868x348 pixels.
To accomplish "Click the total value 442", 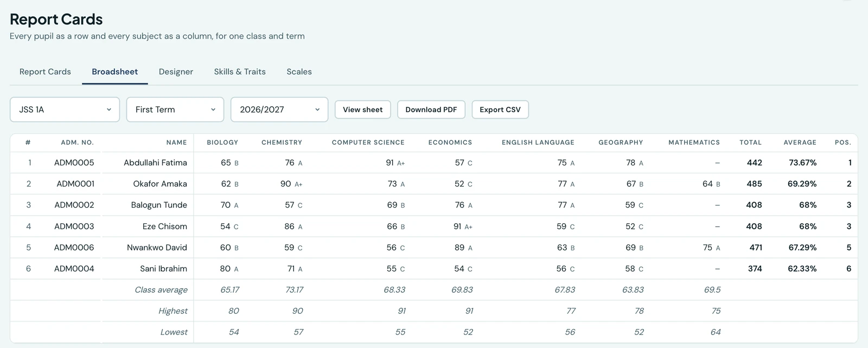I will click(754, 163).
